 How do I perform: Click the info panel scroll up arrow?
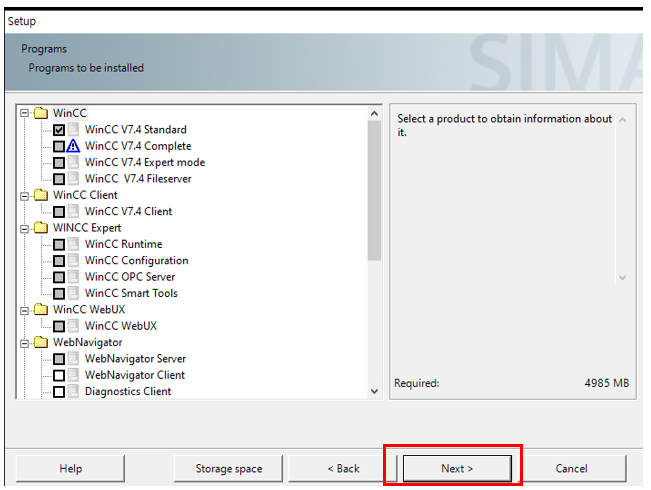pos(622,120)
